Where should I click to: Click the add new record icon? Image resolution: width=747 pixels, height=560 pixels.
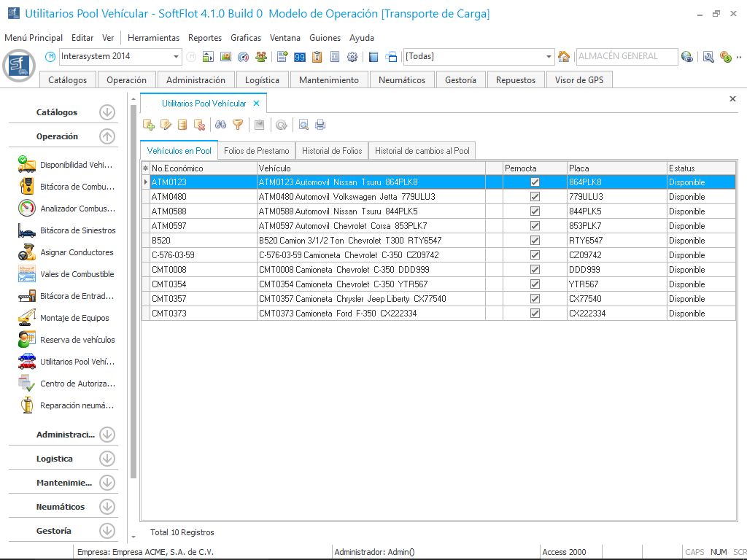149,125
